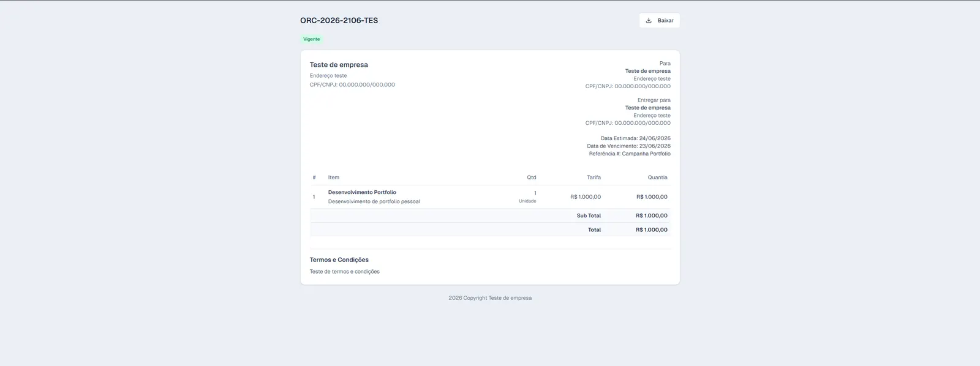The height and width of the screenshot is (366, 980).
Task: Click the # column header
Action: pyautogui.click(x=314, y=177)
